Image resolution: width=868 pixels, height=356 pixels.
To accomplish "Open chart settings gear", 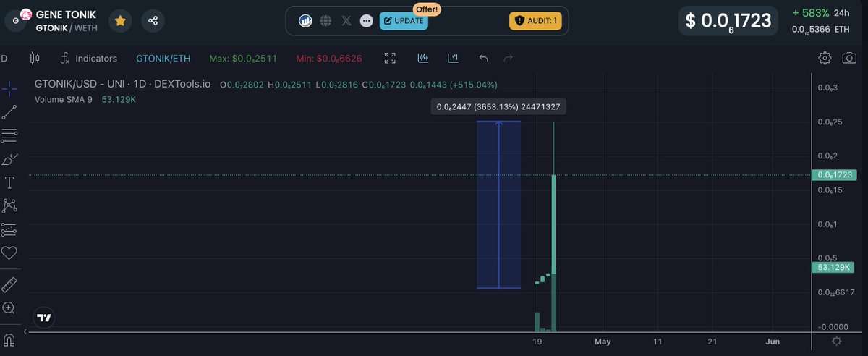I will coord(825,58).
